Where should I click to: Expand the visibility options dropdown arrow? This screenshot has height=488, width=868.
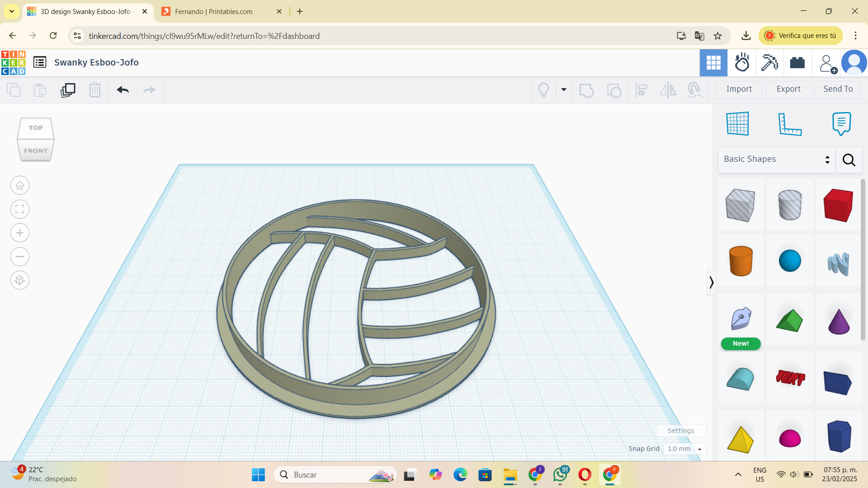click(x=564, y=89)
